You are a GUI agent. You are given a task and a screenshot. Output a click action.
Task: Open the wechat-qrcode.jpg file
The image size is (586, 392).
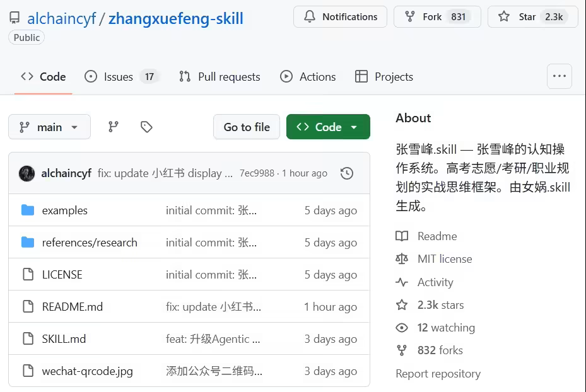click(87, 371)
